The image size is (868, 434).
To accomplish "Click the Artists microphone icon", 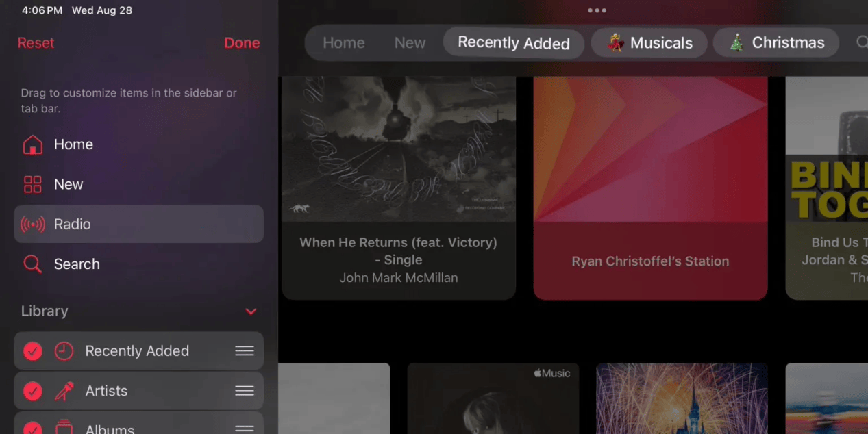I will tap(64, 391).
